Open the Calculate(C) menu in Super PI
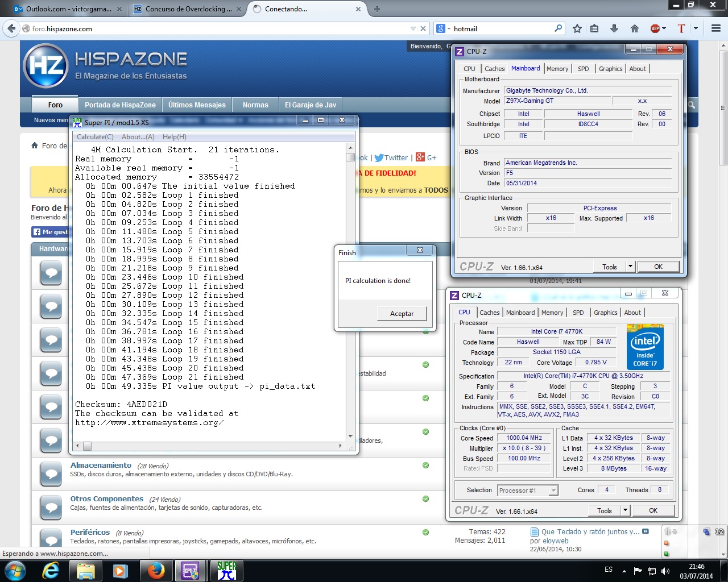Screen dimensions: 728x582 (x=95, y=137)
